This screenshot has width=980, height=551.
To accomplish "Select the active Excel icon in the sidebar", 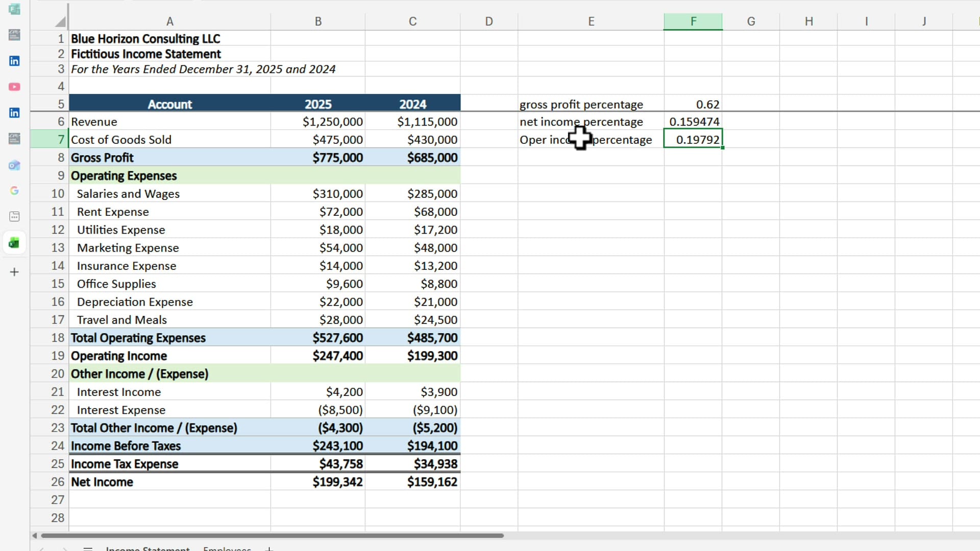I will point(14,243).
